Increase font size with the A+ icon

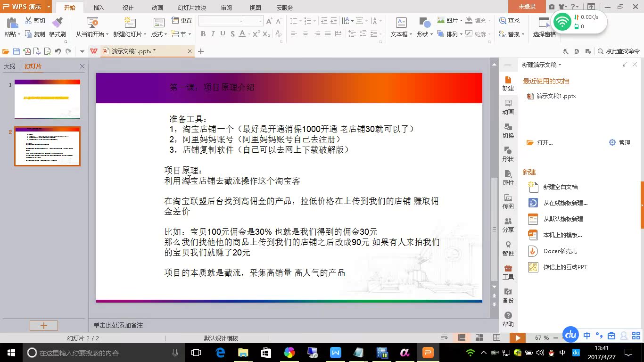click(x=270, y=21)
